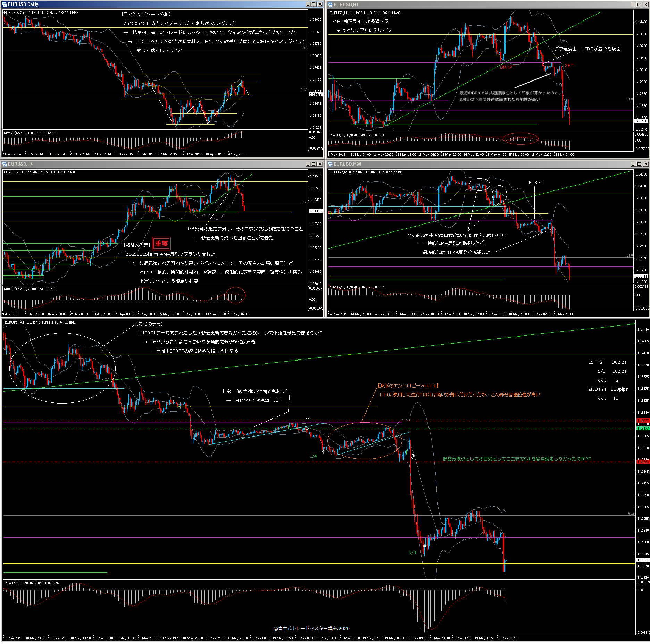Click the EURUSD,Daily chart window icon

pos(5,5)
